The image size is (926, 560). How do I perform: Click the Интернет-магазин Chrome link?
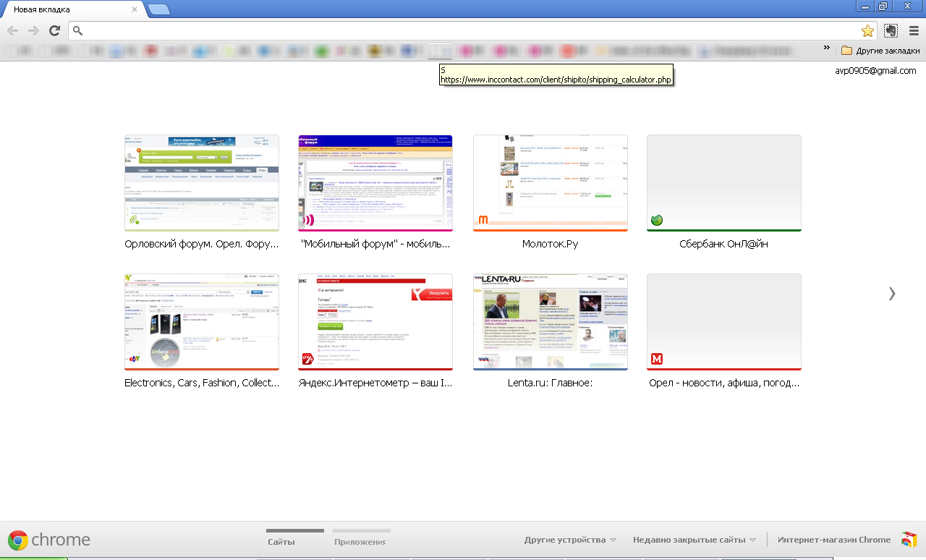tap(834, 540)
